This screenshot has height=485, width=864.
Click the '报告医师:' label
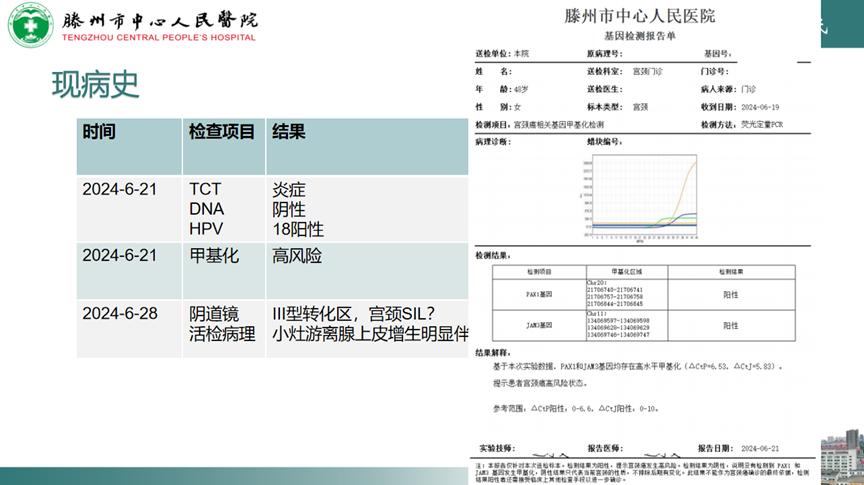click(605, 449)
